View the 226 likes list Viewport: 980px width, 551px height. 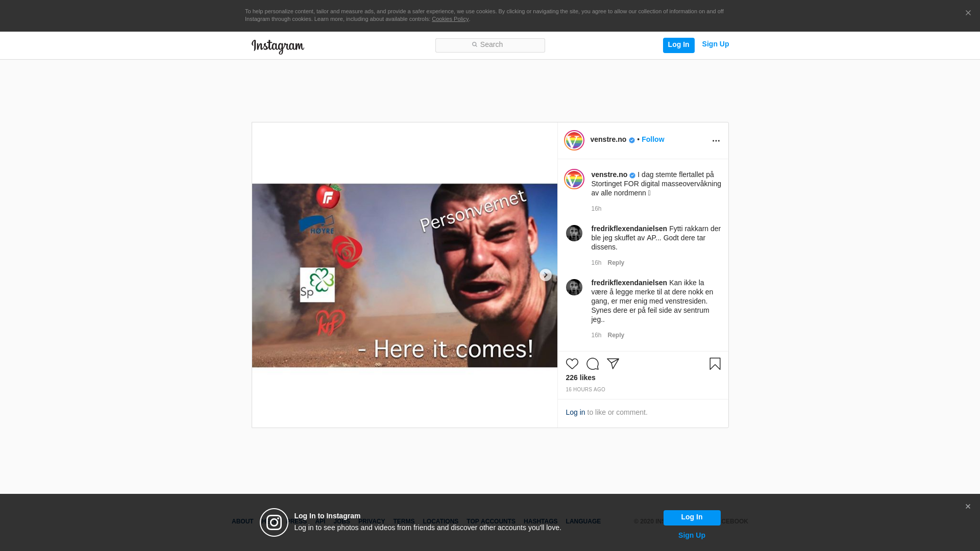point(580,378)
